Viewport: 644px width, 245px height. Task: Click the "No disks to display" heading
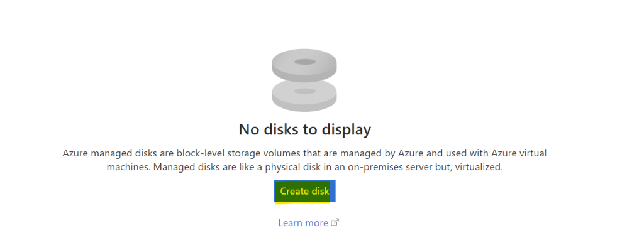305,129
